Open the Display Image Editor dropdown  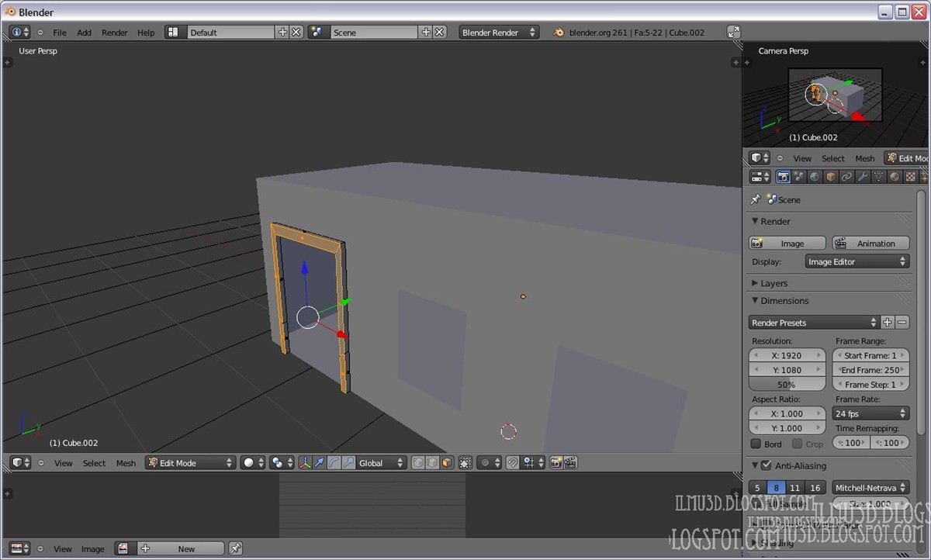[x=857, y=262]
